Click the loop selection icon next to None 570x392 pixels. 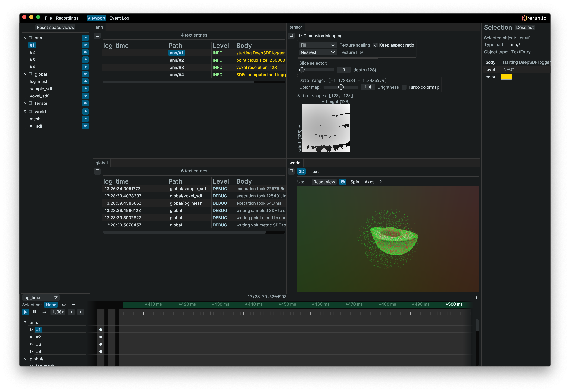64,305
